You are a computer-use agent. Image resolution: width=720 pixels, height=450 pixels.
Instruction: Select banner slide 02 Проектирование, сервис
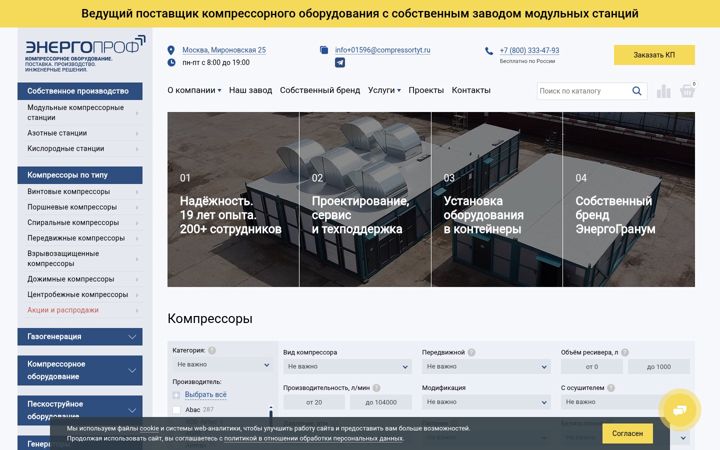point(365,200)
